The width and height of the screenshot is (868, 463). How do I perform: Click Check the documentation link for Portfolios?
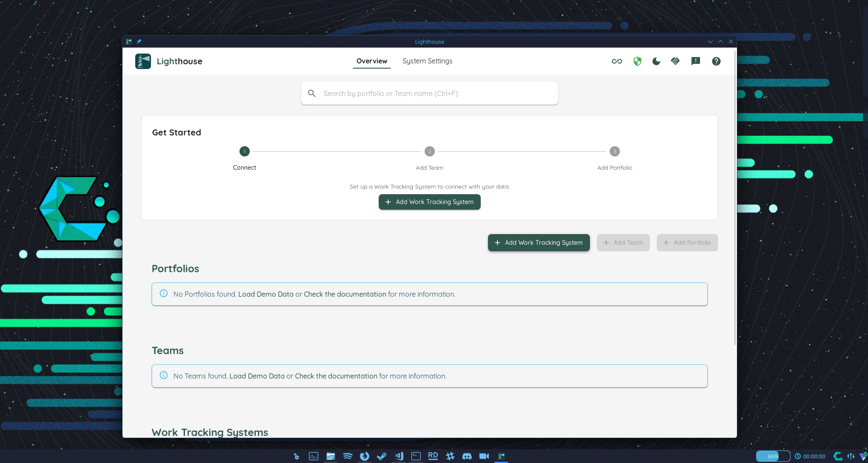[345, 294]
